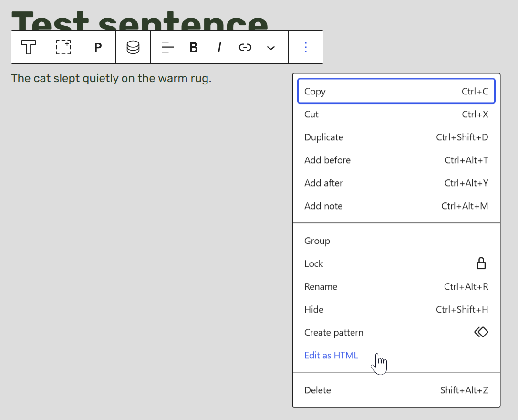Choose Add before in the menu
The image size is (518, 420).
(x=396, y=160)
